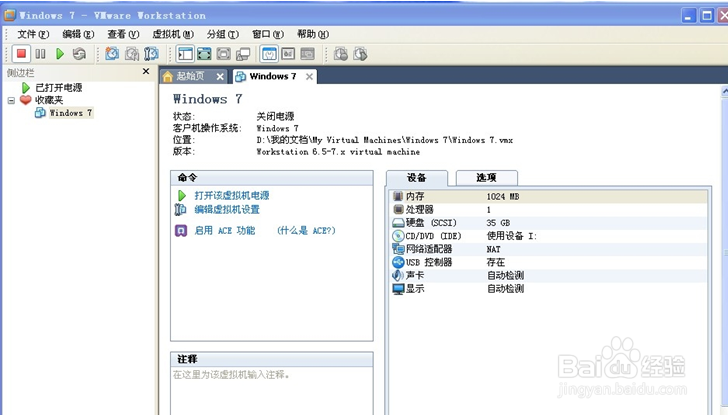
Task: Switch to the 起始页 tab
Action: pos(189,76)
